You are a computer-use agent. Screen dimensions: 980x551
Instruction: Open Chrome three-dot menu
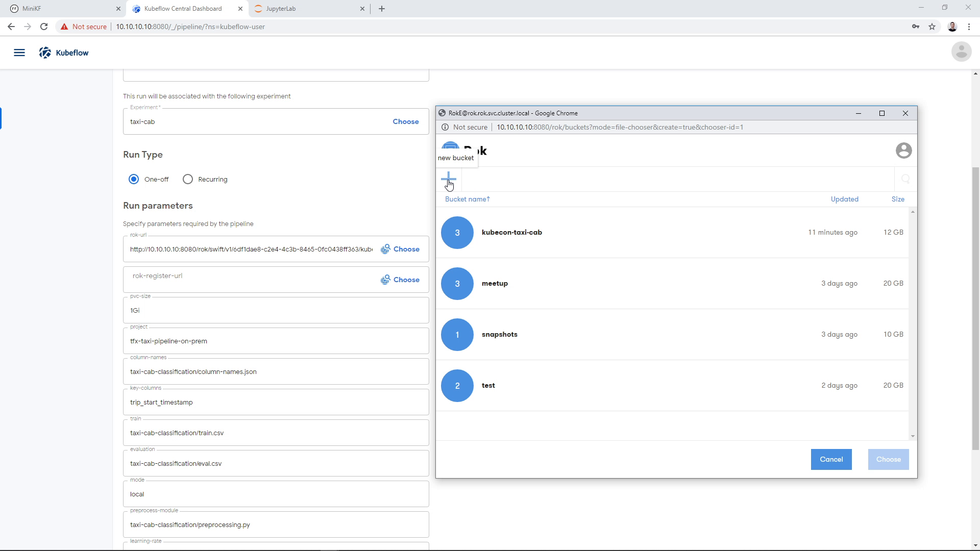[969, 27]
